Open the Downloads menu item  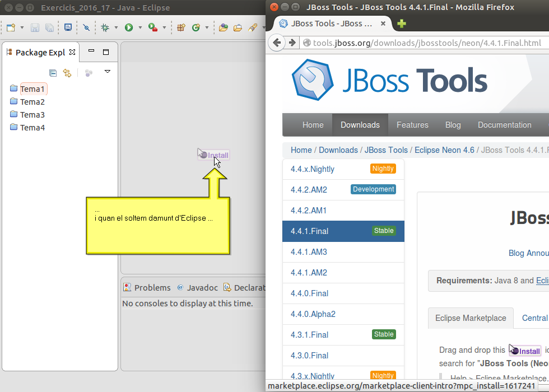[360, 125]
